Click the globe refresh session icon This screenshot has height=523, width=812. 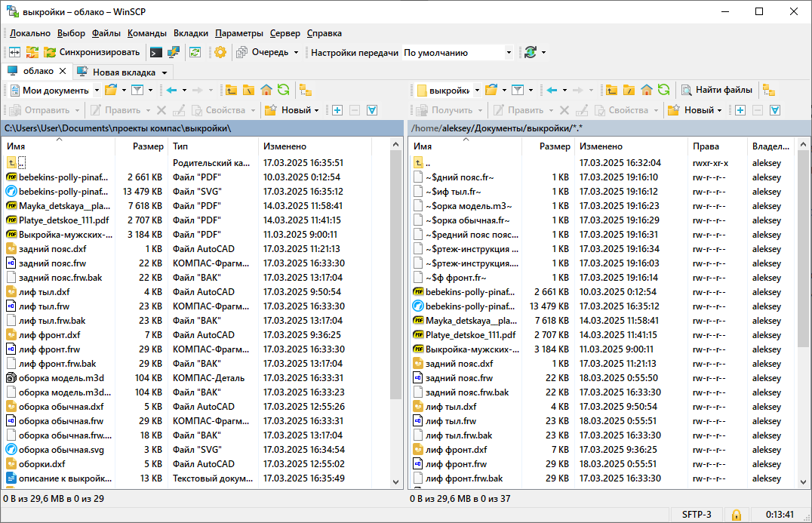(531, 52)
